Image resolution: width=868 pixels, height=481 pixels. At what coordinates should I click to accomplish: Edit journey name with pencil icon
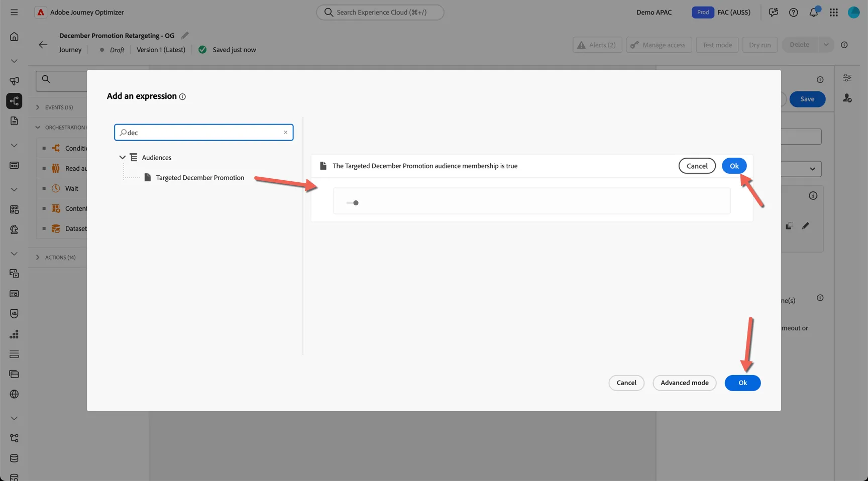click(185, 36)
